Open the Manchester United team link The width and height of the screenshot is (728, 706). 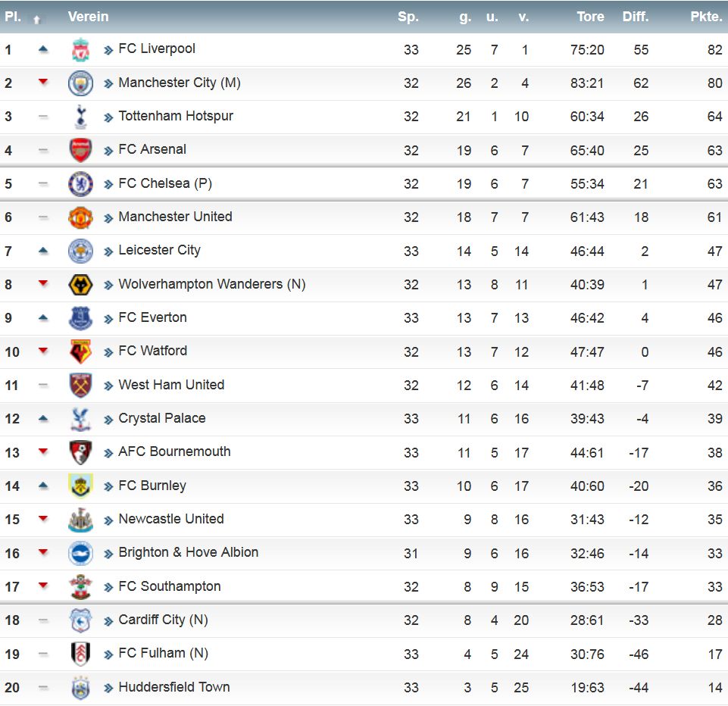point(175,217)
